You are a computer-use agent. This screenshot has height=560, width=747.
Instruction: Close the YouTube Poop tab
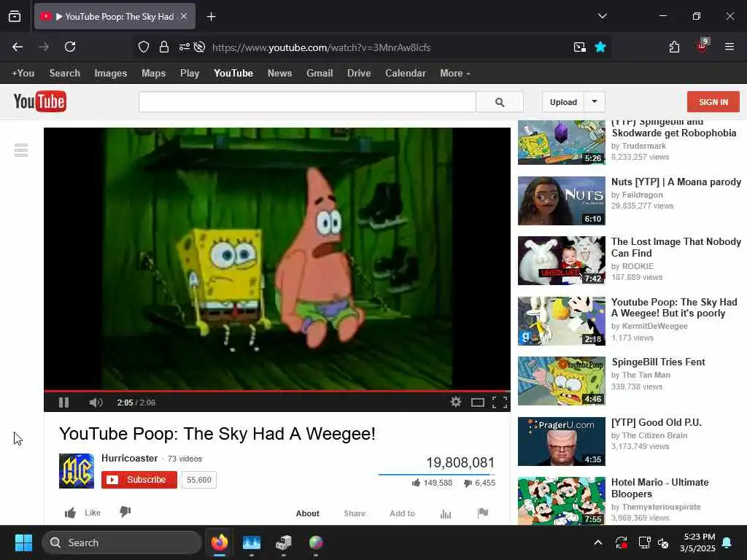point(184,16)
